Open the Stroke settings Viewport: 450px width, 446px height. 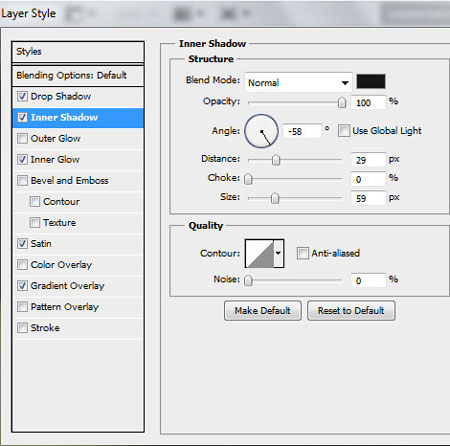[45, 328]
